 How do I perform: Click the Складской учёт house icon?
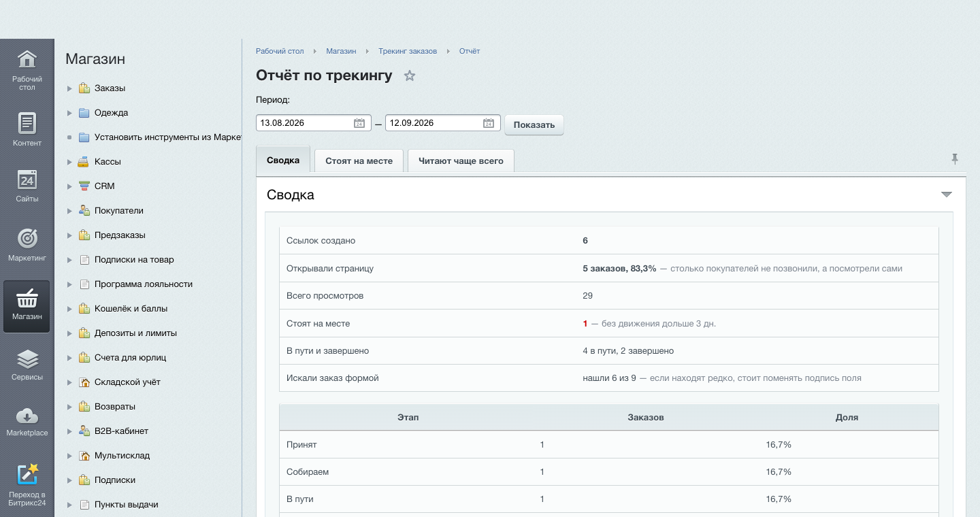coord(84,382)
